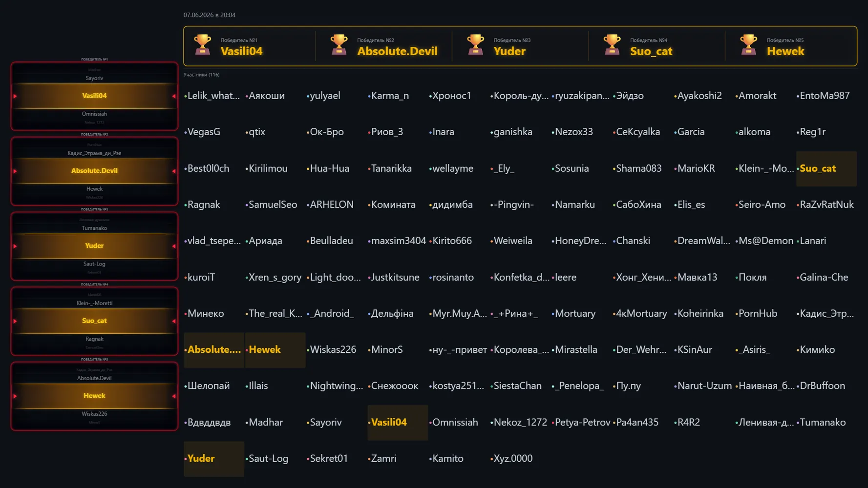Click the trophy icon beside Hewek
The width and height of the screenshot is (868, 488).
click(749, 45)
